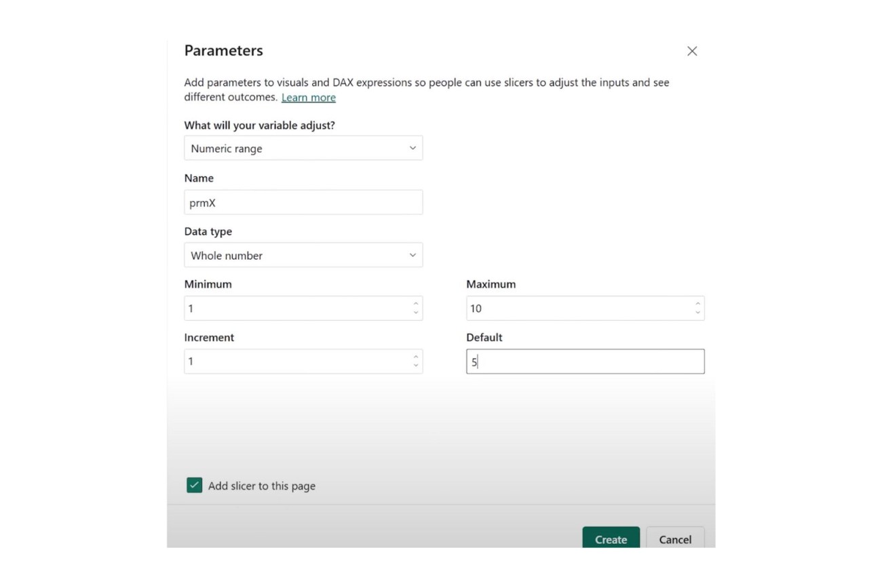882x588 pixels.
Task: Raise the Increment value with the up arrow
Action: point(416,357)
